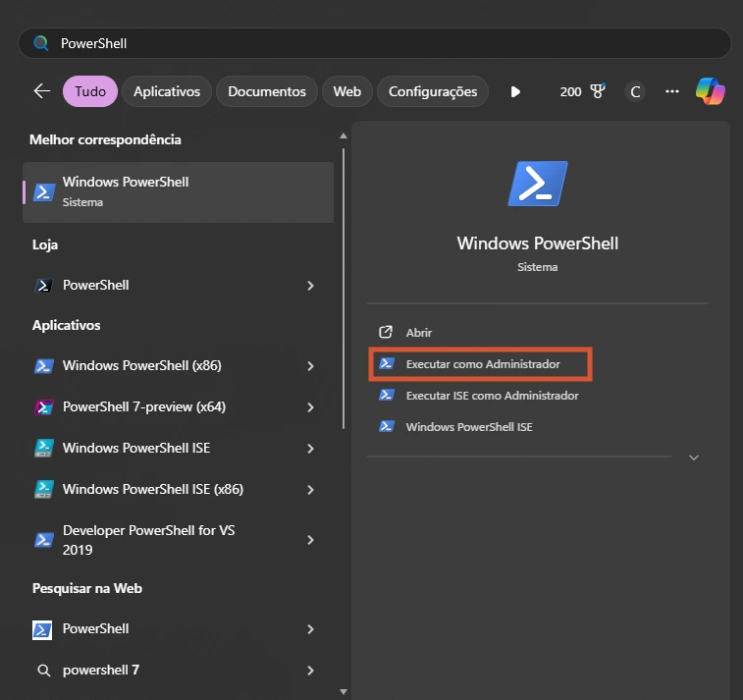
Task: Click the rewards trophy icon showing 200
Action: [598, 91]
